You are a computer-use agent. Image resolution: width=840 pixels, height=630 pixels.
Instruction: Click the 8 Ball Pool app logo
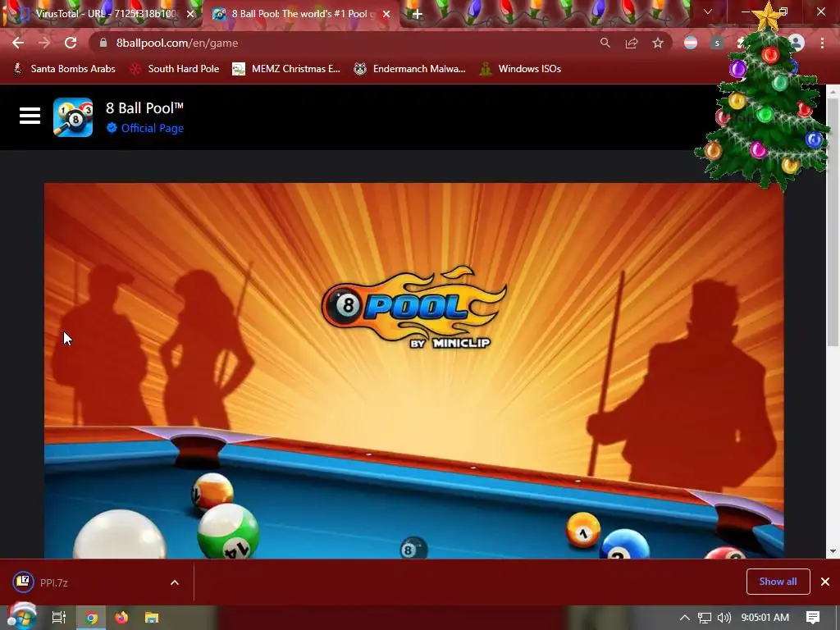click(73, 117)
